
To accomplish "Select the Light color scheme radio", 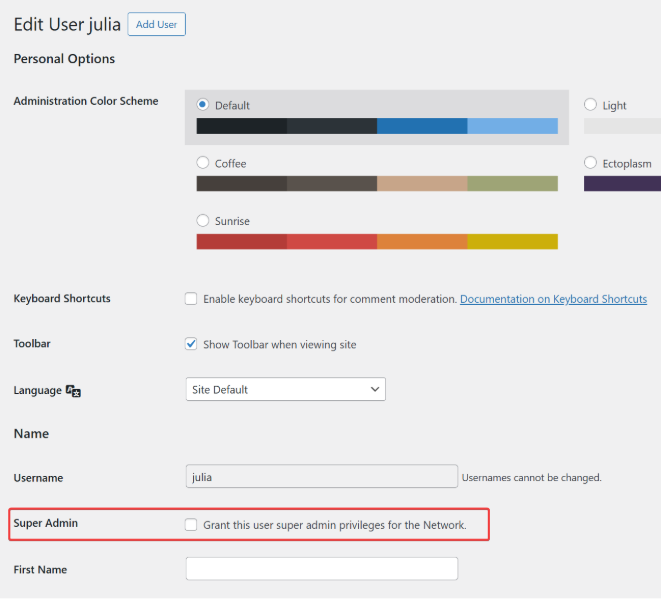I will point(590,104).
